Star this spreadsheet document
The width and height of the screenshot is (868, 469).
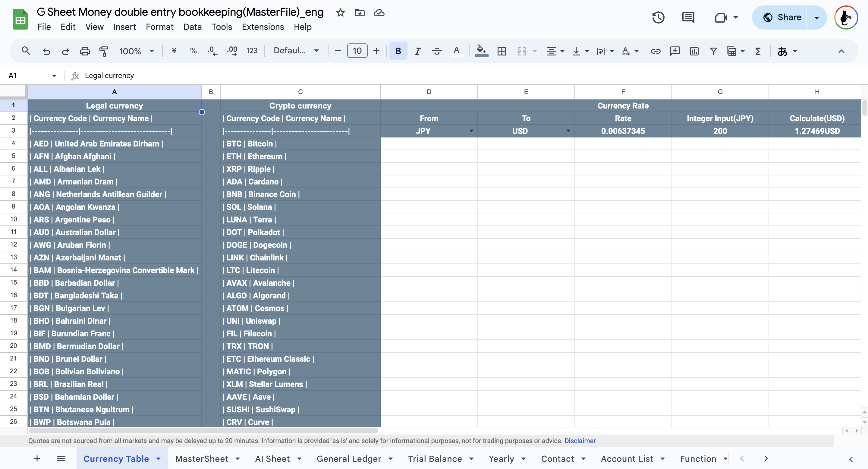(340, 13)
